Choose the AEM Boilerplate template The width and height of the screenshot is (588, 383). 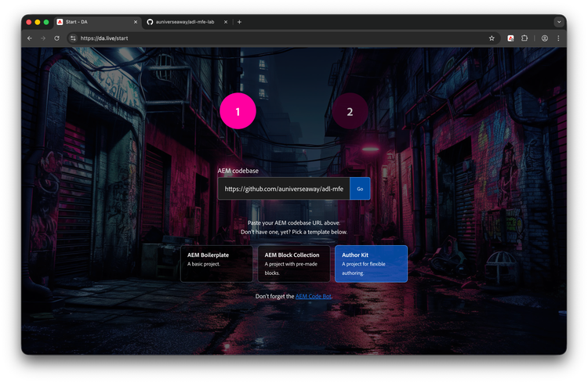coord(216,263)
